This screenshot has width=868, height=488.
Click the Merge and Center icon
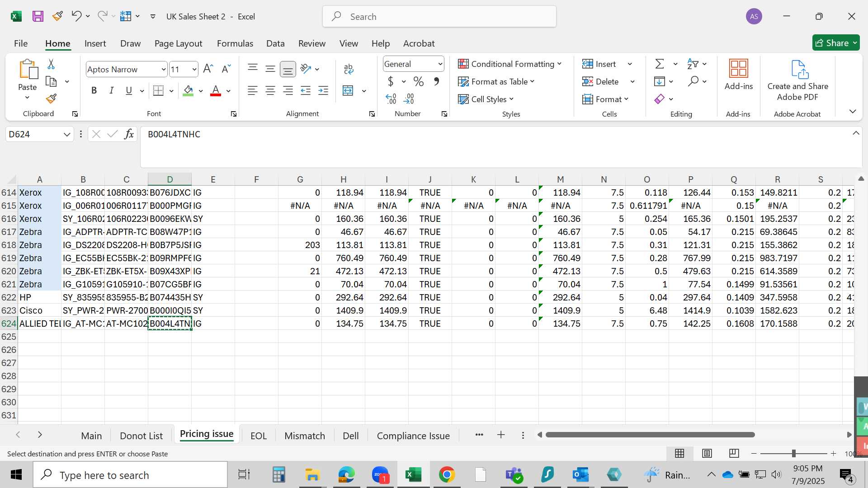[348, 91]
